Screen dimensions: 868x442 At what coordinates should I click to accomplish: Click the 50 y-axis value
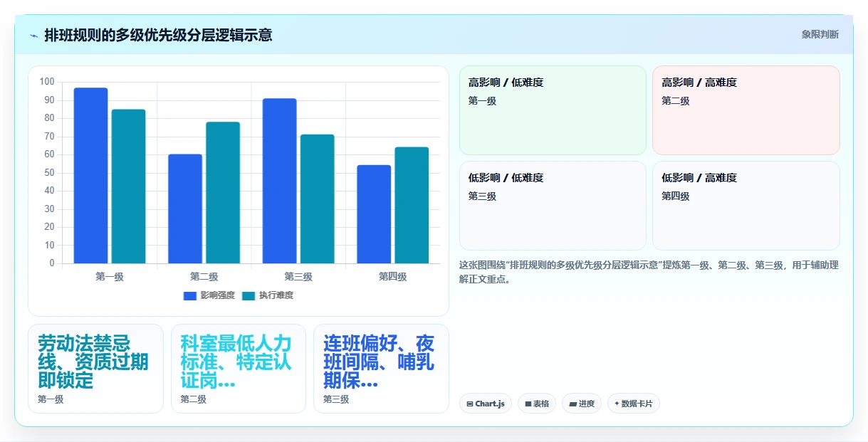[x=49, y=172]
